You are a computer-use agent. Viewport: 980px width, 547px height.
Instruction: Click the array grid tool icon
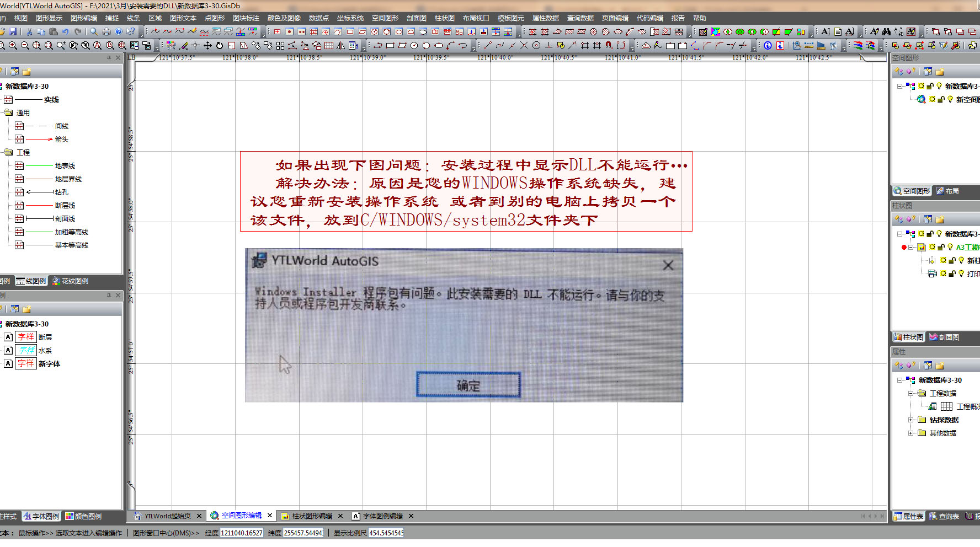(280, 45)
